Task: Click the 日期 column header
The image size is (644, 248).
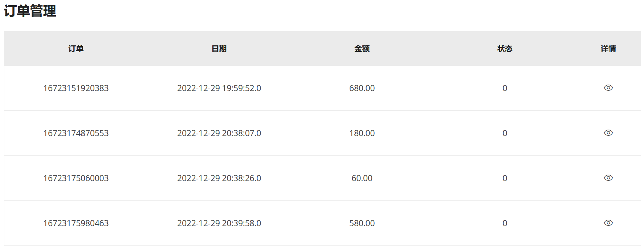Action: pyautogui.click(x=219, y=49)
